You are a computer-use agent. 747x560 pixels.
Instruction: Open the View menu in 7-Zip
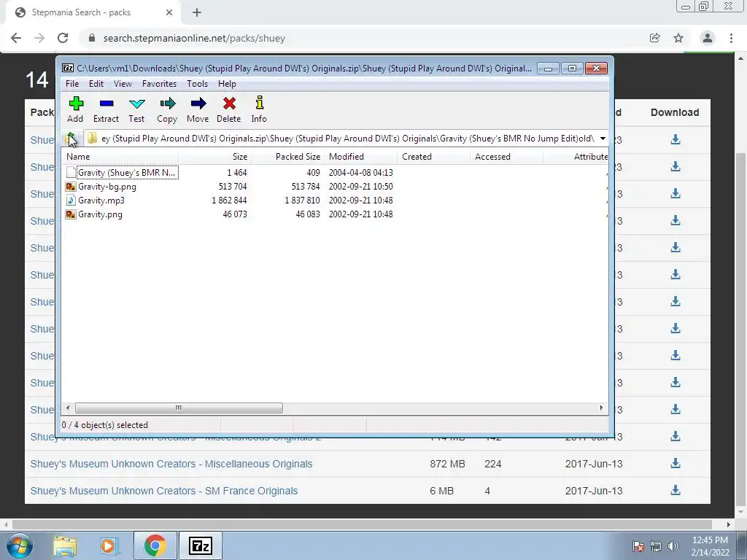click(123, 84)
